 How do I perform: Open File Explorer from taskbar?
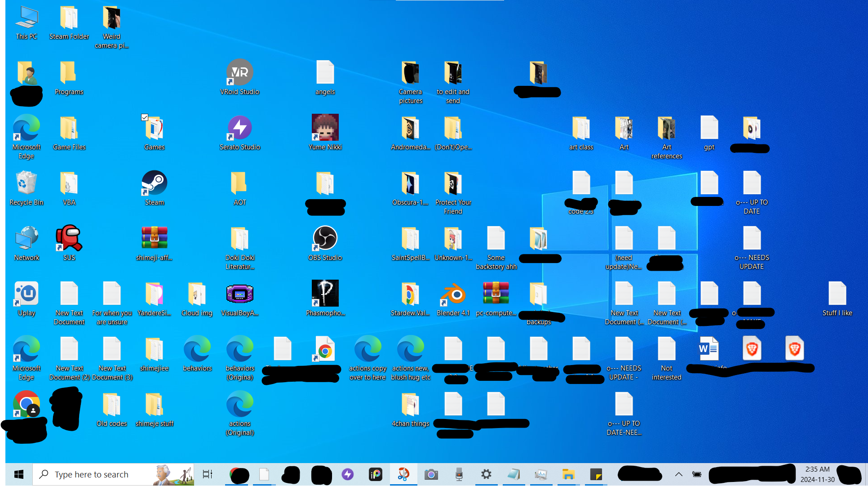pyautogui.click(x=568, y=474)
